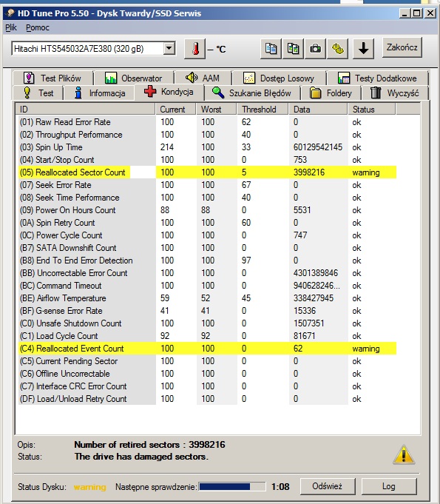Select the (05) Reallocated Sector Count row
The image size is (440, 504).
[x=208, y=172]
